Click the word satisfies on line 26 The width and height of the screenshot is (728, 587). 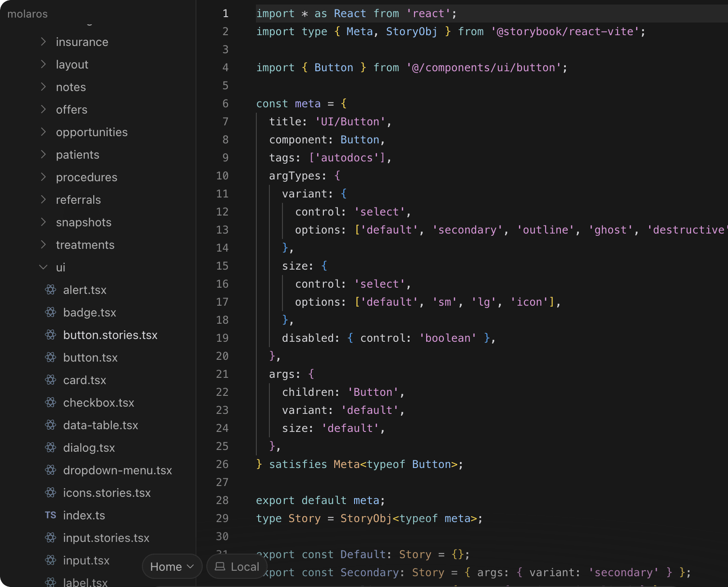(x=298, y=464)
